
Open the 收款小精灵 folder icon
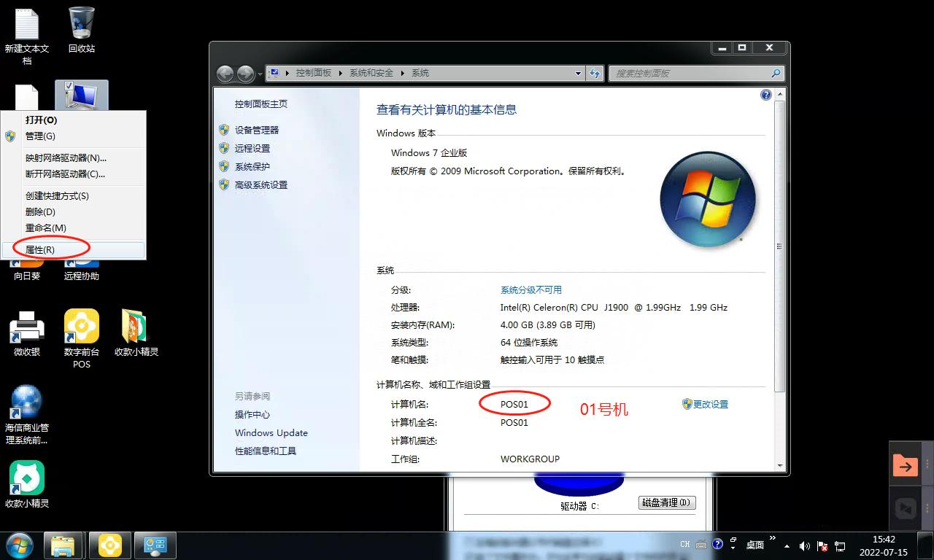(136, 332)
